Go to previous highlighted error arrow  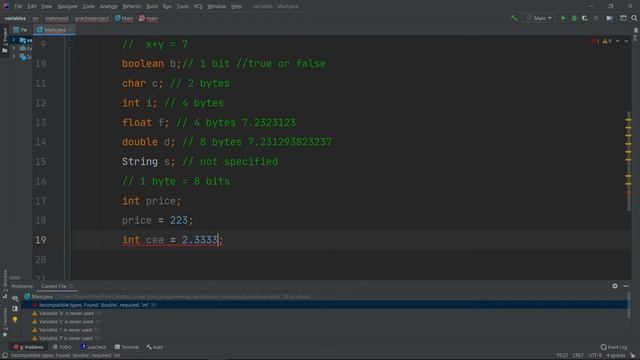click(618, 41)
